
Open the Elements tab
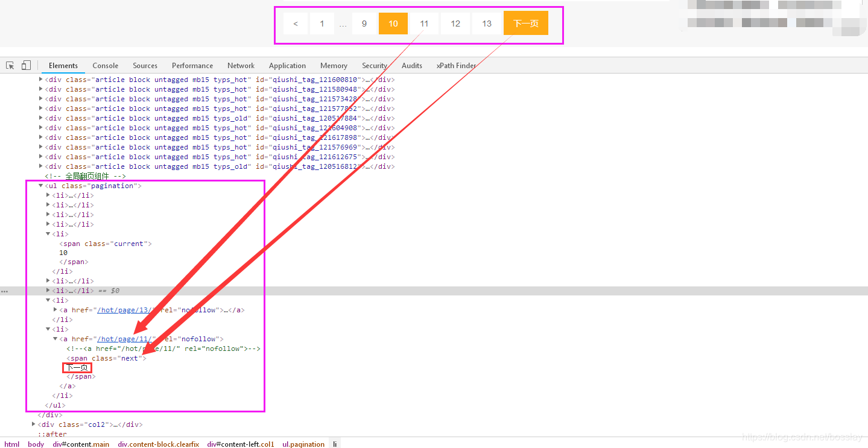click(63, 66)
